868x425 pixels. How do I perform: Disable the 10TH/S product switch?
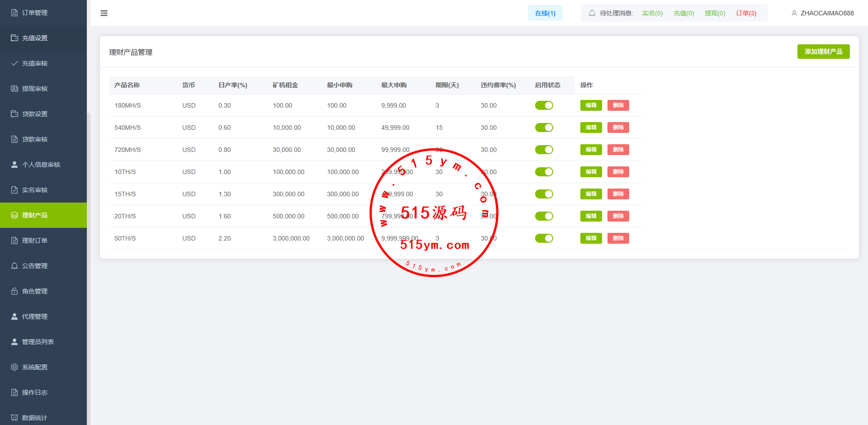(x=544, y=172)
